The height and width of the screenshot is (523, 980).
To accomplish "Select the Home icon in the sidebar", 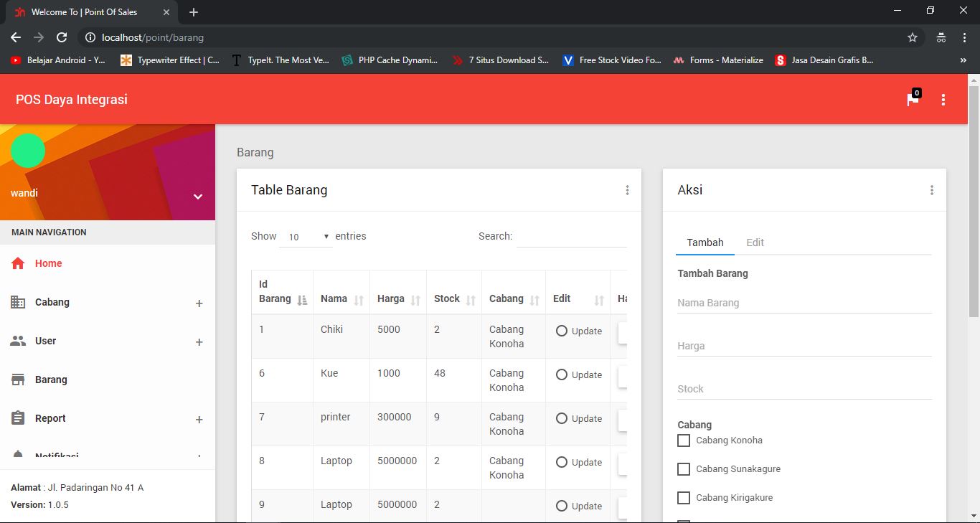I will pyautogui.click(x=19, y=263).
